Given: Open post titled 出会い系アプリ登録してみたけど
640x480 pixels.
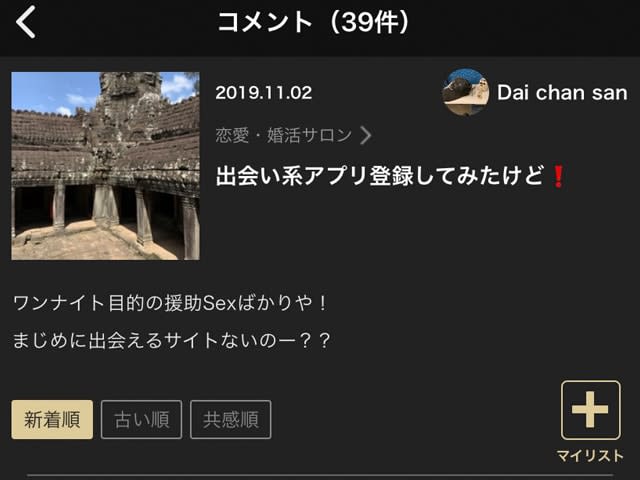Looking at the screenshot, I should (x=379, y=176).
